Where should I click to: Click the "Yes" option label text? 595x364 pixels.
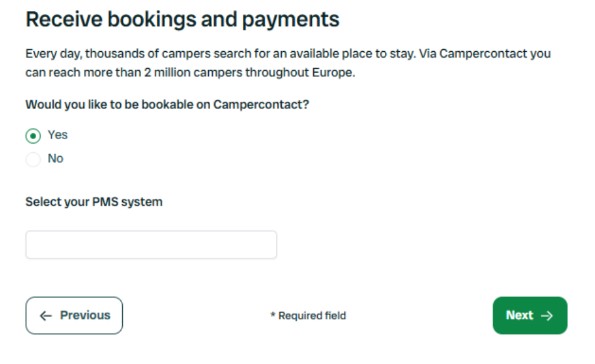pos(58,135)
